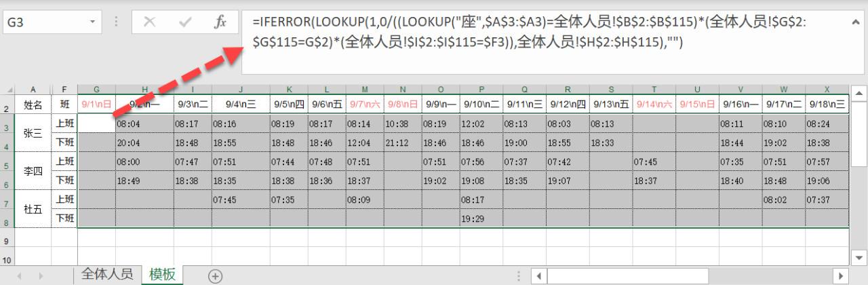868x285 pixels.
Task: Click the horizontal scrollbar thumb
Action: 628,275
